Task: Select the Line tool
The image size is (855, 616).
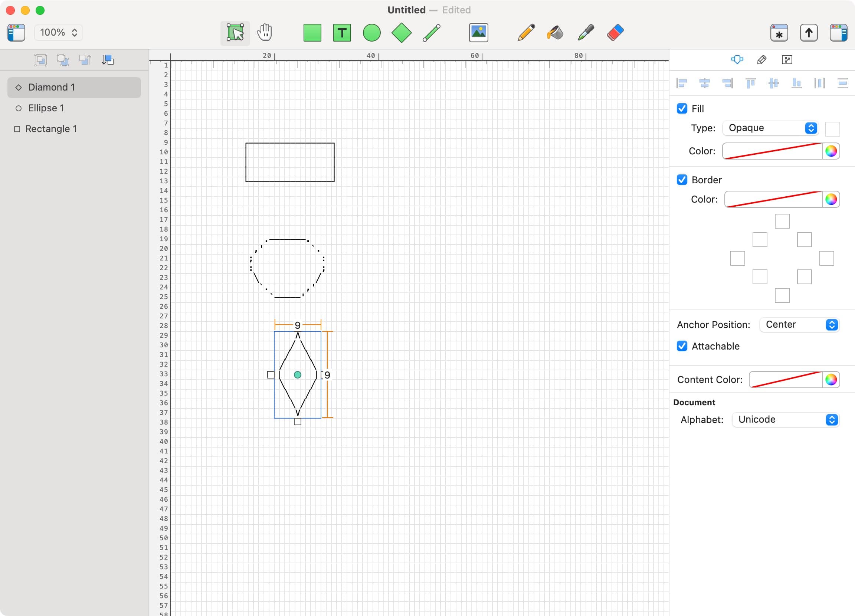Action: click(431, 33)
